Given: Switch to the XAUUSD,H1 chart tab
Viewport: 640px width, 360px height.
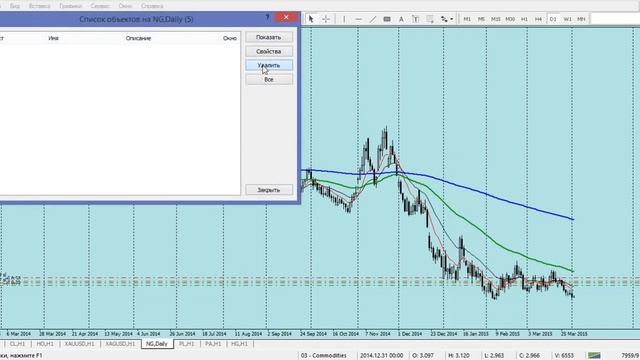Looking at the screenshot, I should click(80, 344).
